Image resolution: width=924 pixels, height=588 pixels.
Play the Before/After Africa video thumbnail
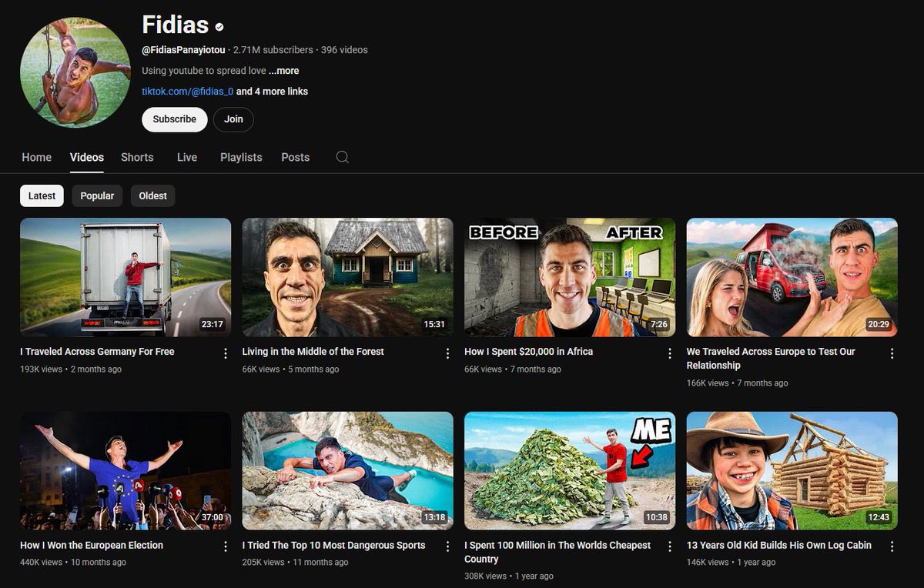click(x=570, y=277)
